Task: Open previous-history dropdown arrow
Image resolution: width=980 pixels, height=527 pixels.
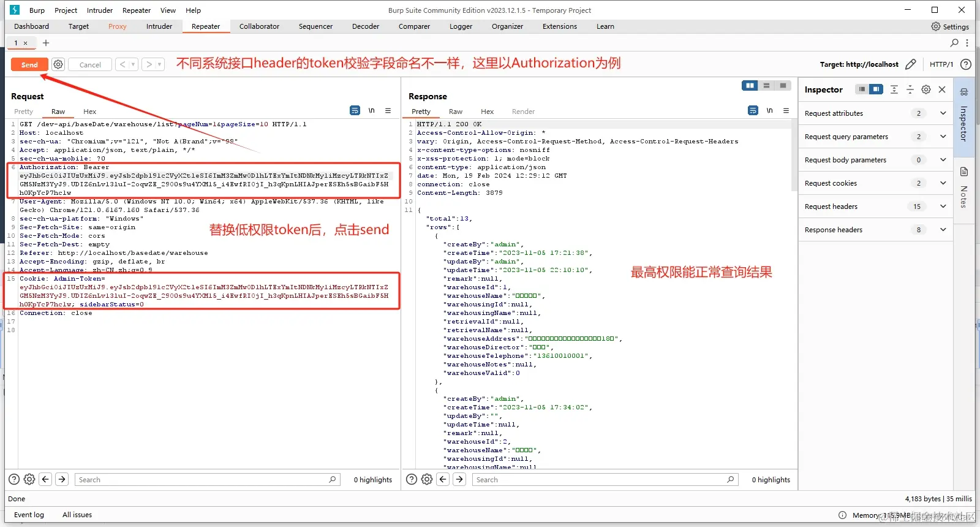Action: [x=133, y=64]
